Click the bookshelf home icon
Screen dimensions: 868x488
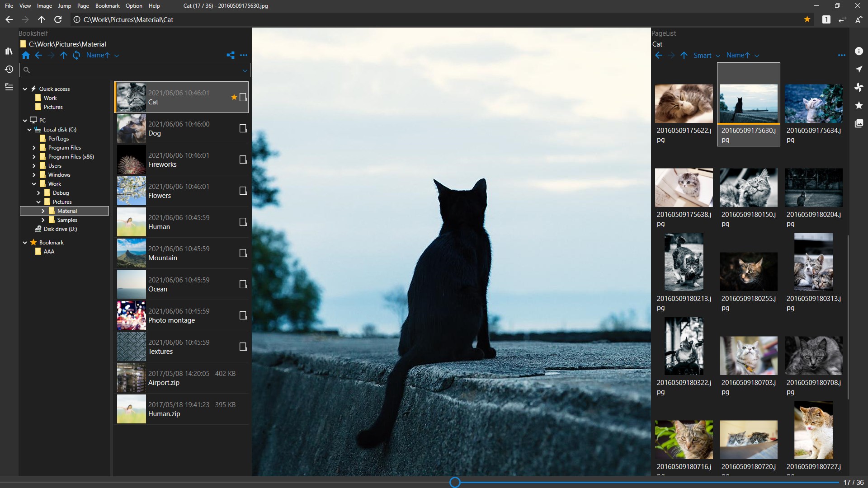(x=26, y=55)
